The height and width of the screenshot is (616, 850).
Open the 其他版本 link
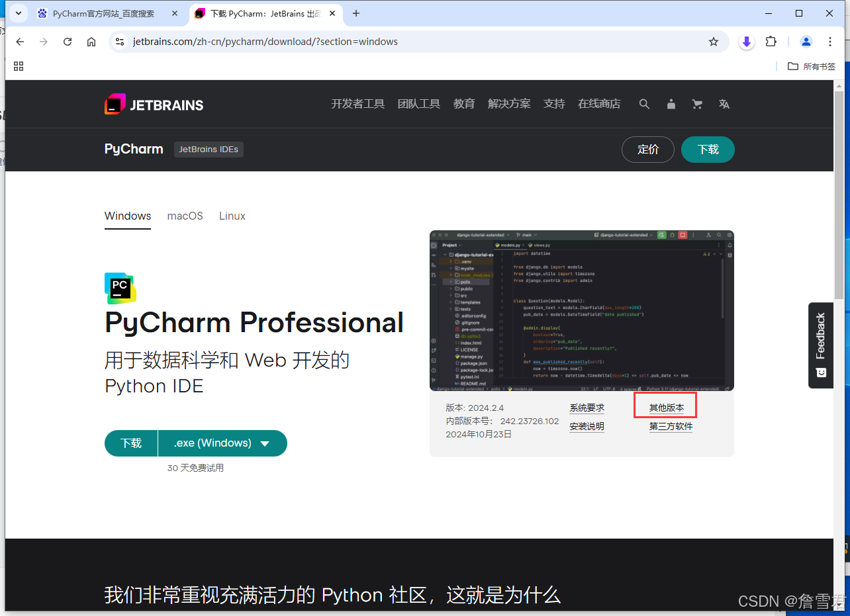click(x=667, y=408)
